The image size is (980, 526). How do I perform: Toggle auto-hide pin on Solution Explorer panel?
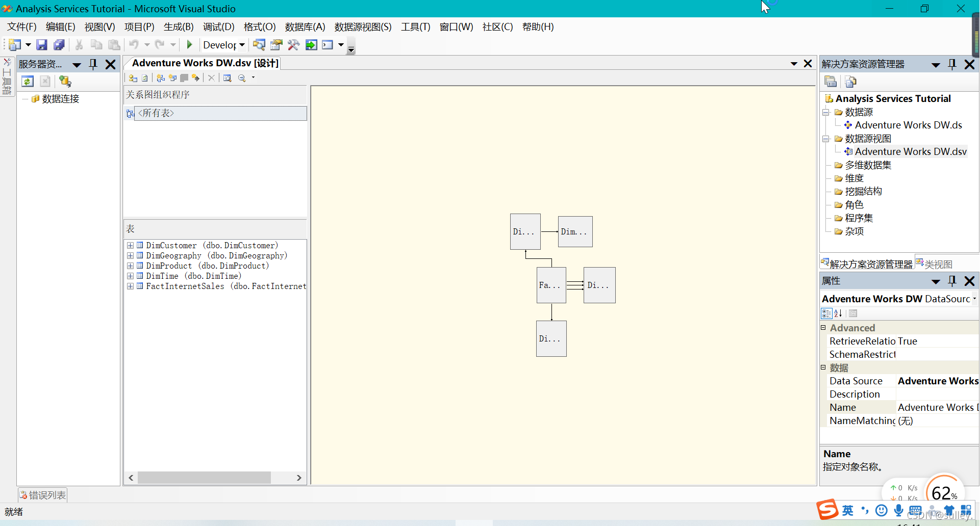point(952,64)
